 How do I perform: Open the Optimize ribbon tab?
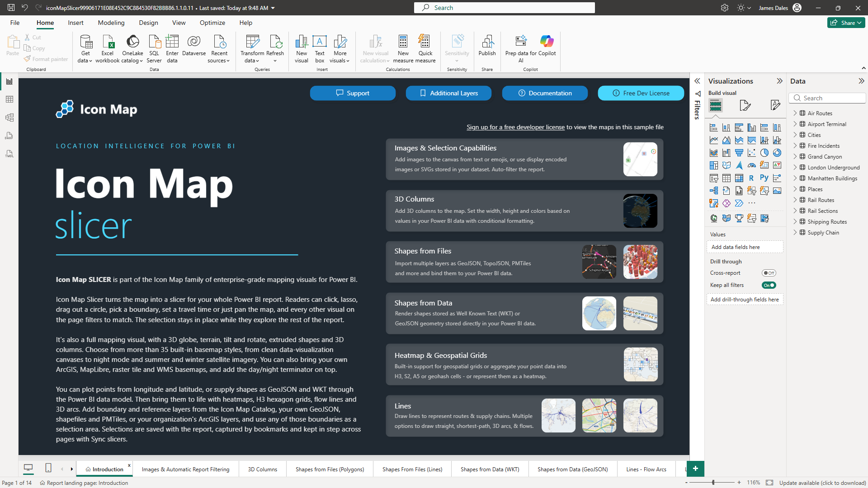point(212,23)
